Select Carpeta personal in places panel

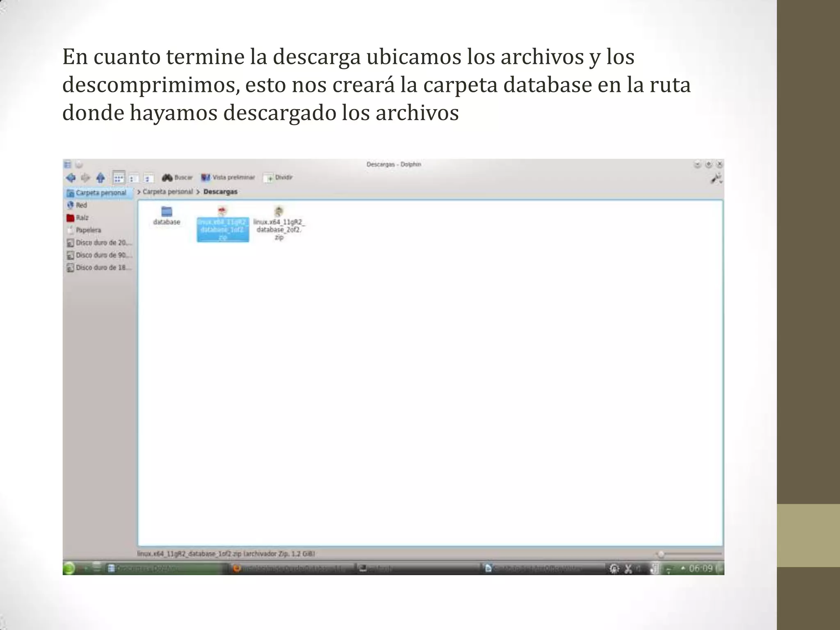tap(98, 193)
